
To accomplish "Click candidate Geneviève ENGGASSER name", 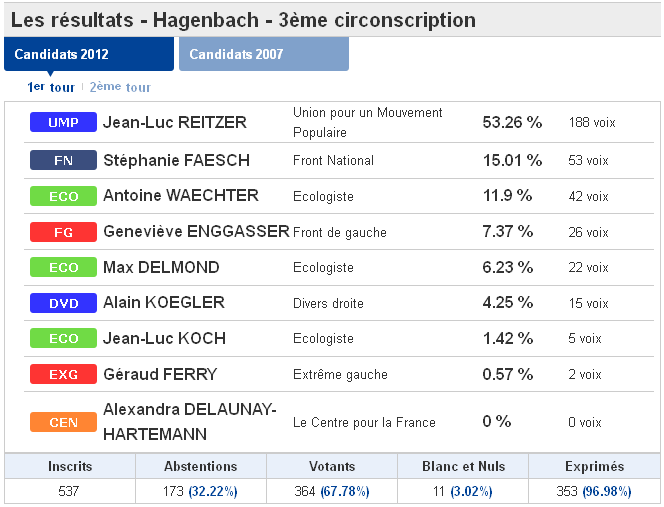I will 196,232.
